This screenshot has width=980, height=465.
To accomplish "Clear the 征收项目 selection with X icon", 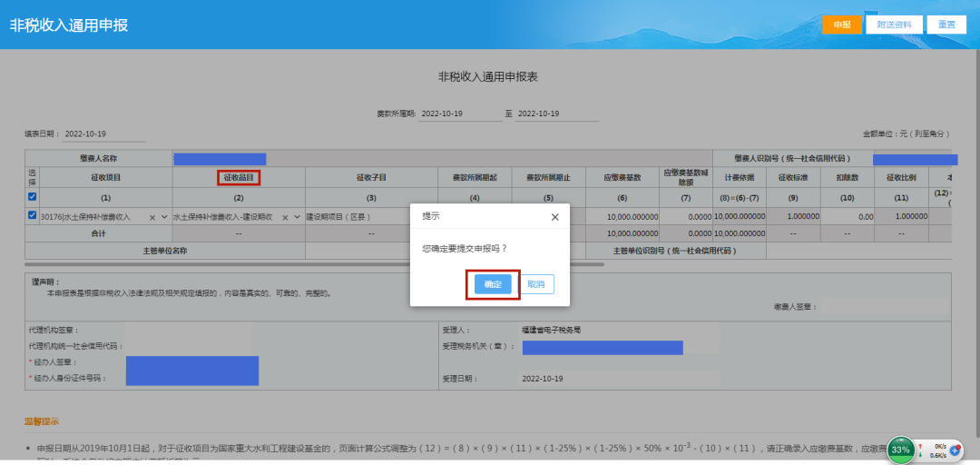I will [x=152, y=218].
